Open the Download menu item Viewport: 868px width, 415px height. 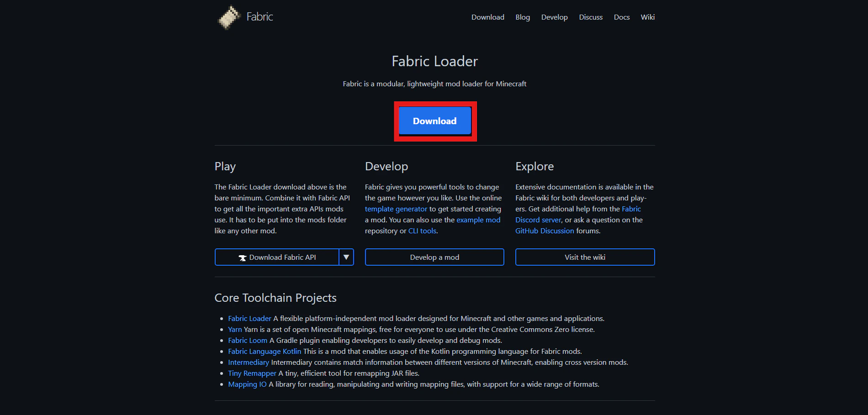tap(487, 17)
